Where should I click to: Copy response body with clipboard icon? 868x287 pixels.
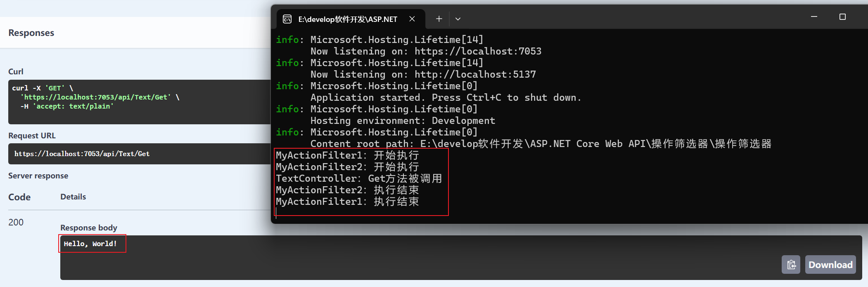coord(791,265)
